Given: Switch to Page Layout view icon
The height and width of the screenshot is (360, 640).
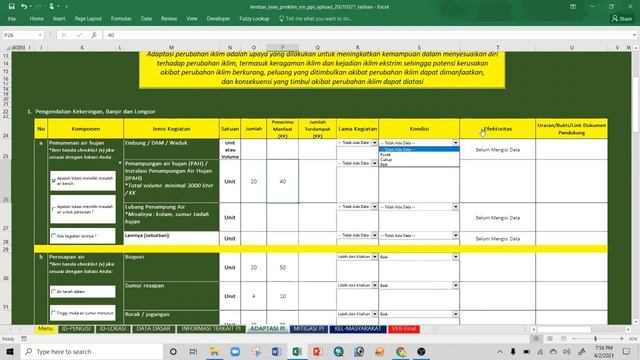Looking at the screenshot, I should 550,339.
